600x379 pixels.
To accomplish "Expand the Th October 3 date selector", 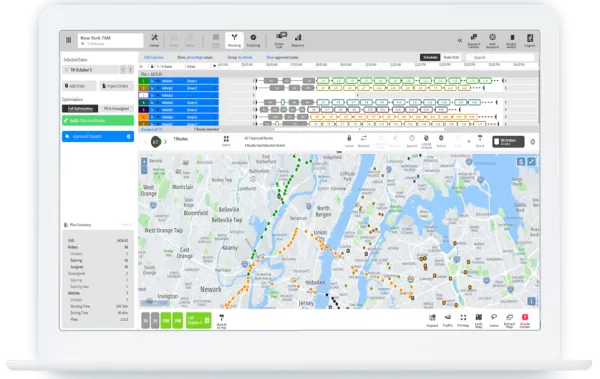I will 91,70.
